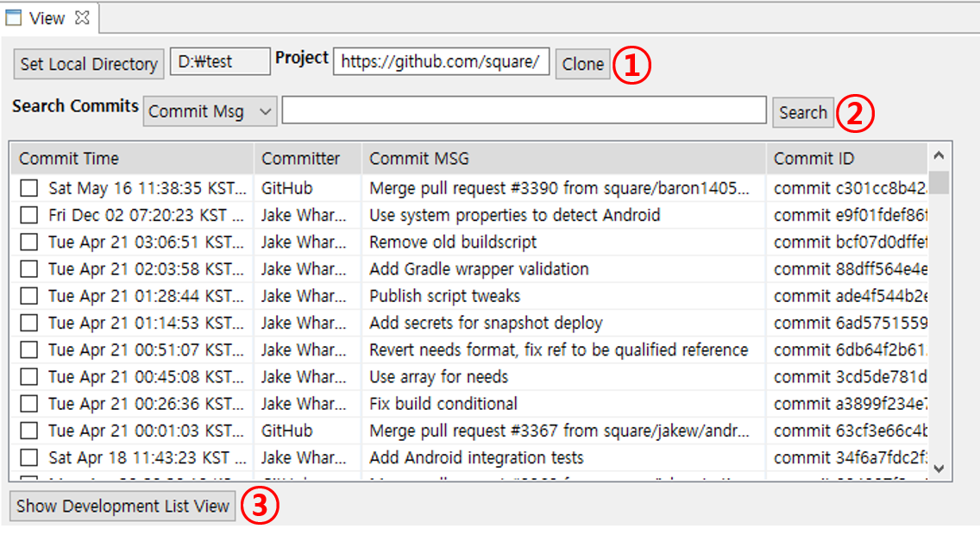Screen dimensions: 980x554
Task: Check the Tue Apr 21 01:14:53 commit checkbox
Action: 28,323
